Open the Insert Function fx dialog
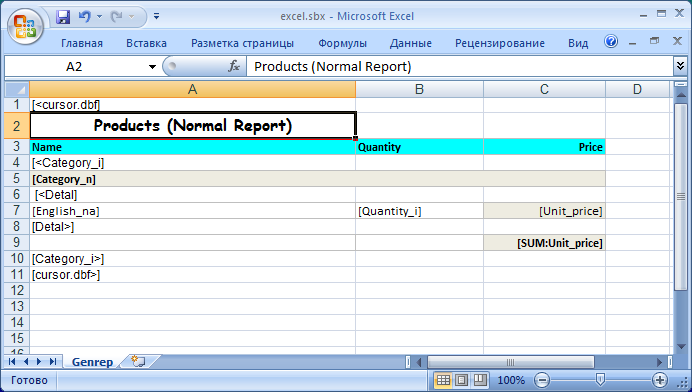 234,66
